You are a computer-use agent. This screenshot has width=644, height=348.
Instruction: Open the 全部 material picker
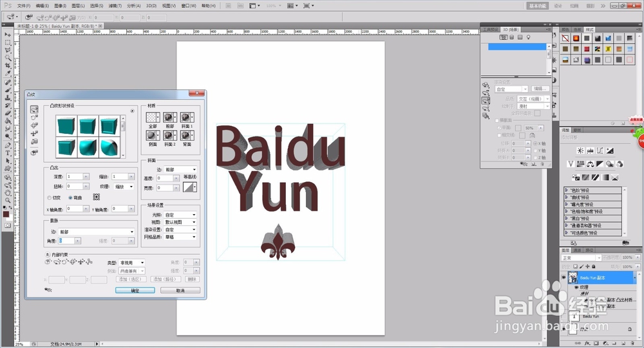coord(153,117)
